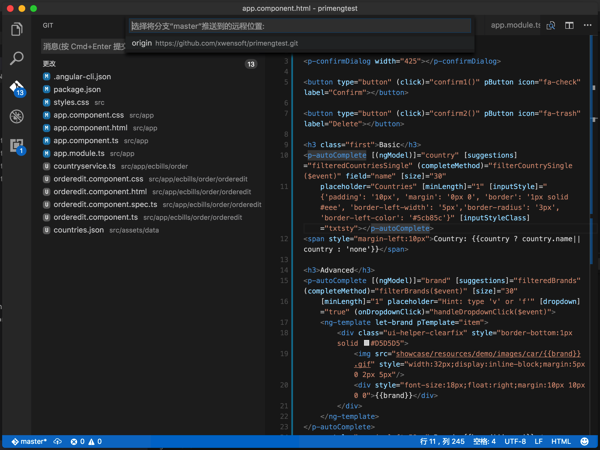
Task: Split the editor with the split icon
Action: tap(569, 25)
